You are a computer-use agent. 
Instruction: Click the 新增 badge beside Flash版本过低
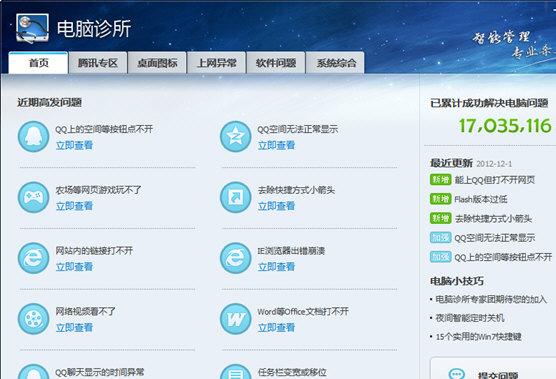point(440,199)
